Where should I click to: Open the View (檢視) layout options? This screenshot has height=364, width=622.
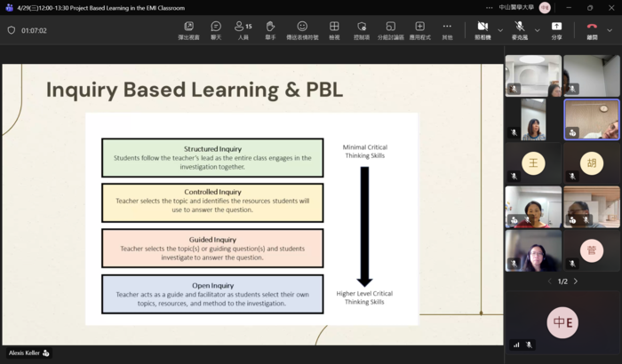(x=334, y=30)
